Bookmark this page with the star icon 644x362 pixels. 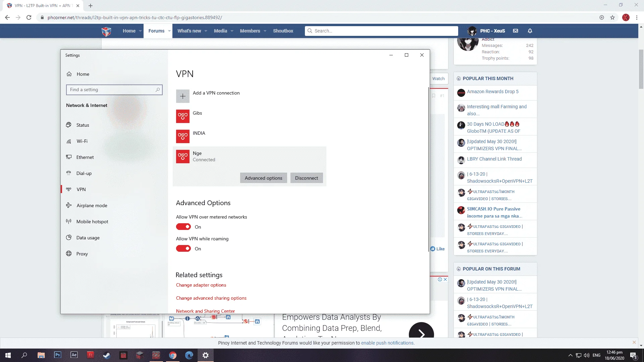612,17
